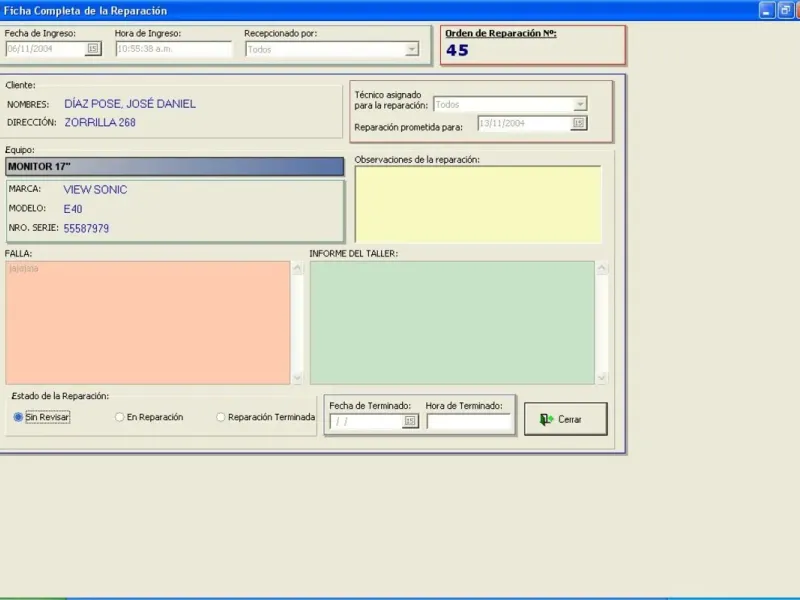
Task: Click FALLA scrollbar up arrow
Action: (x=297, y=268)
